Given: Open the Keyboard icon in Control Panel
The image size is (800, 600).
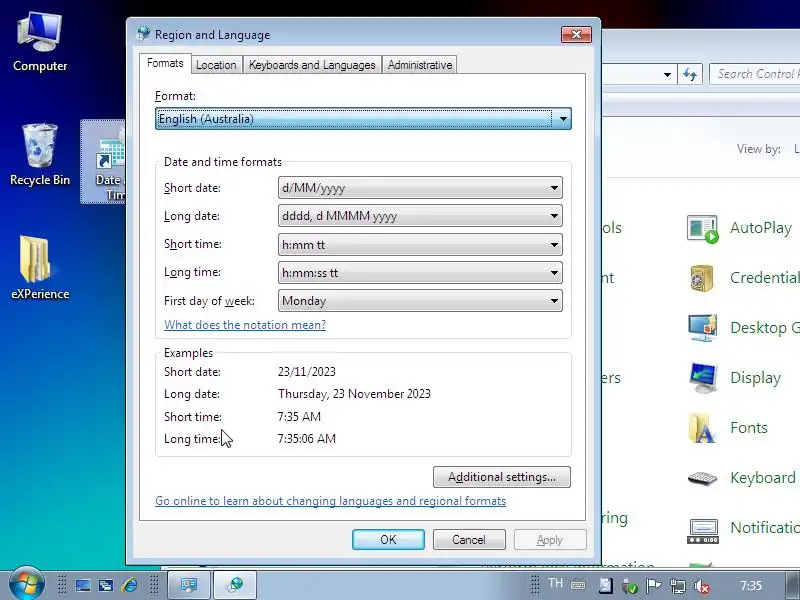Looking at the screenshot, I should [702, 478].
